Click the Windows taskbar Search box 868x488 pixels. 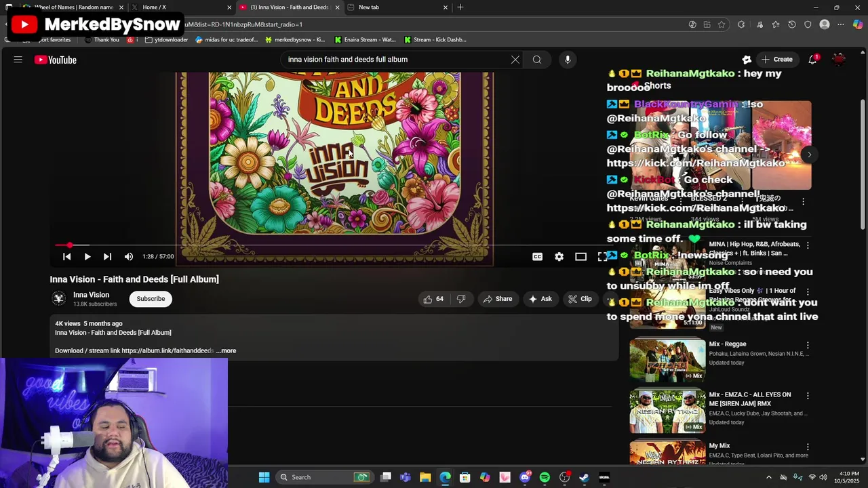(x=324, y=477)
